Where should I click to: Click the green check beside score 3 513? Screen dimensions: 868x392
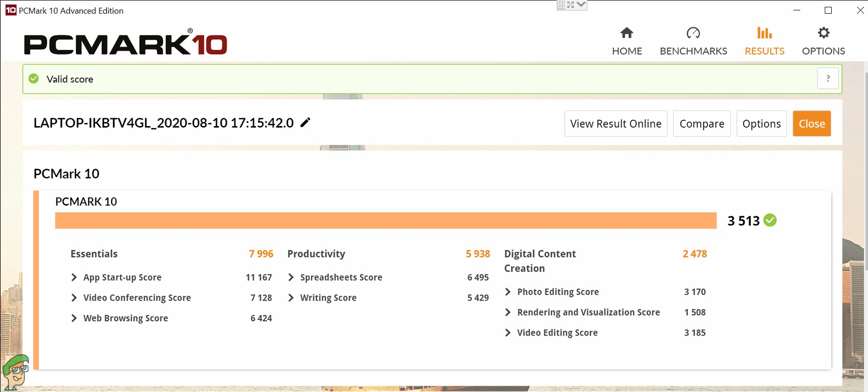click(770, 220)
